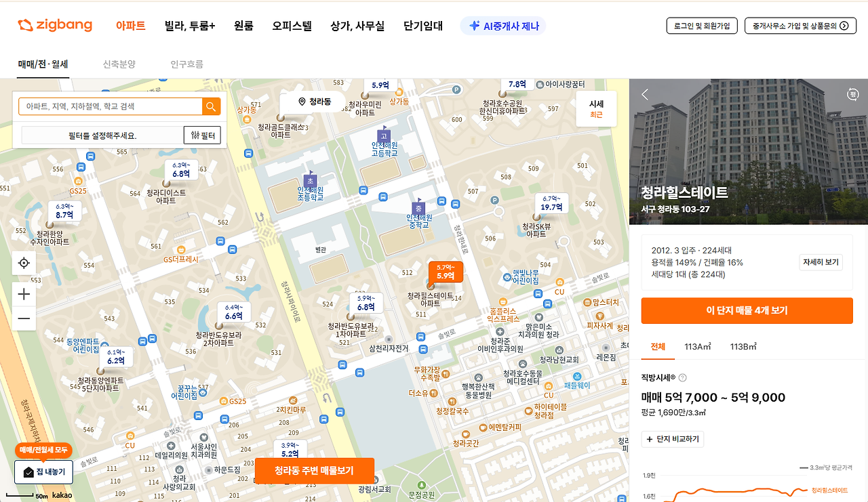Select the 113Am² size tab
Screen dimensions: 868x502
pyautogui.click(x=698, y=346)
